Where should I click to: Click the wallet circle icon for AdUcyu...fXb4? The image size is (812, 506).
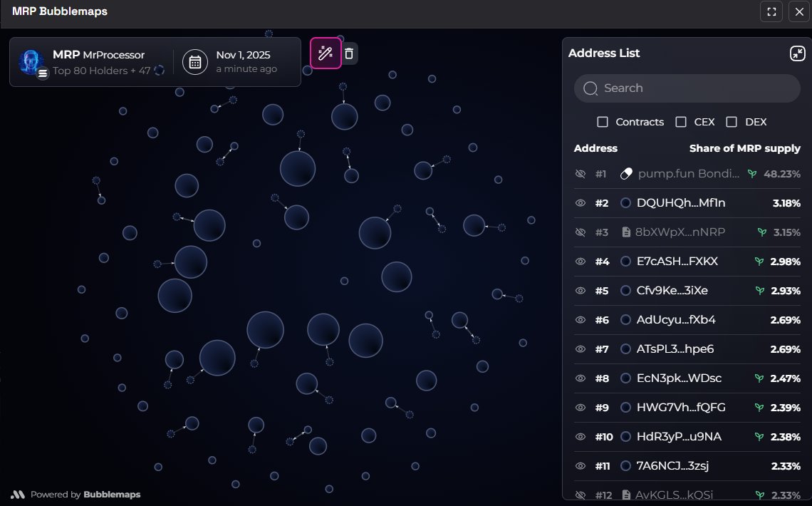tap(625, 319)
